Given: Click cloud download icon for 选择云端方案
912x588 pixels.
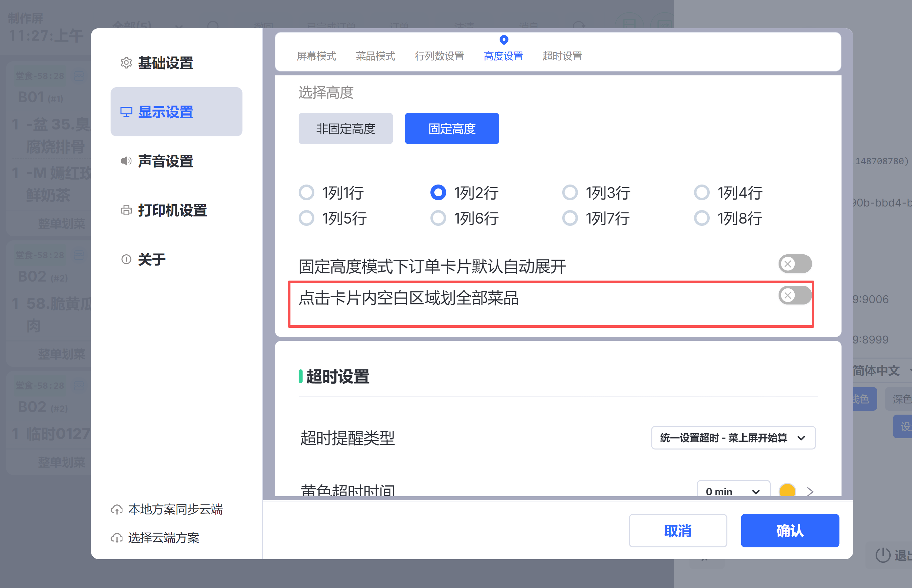Looking at the screenshot, I should tap(116, 538).
